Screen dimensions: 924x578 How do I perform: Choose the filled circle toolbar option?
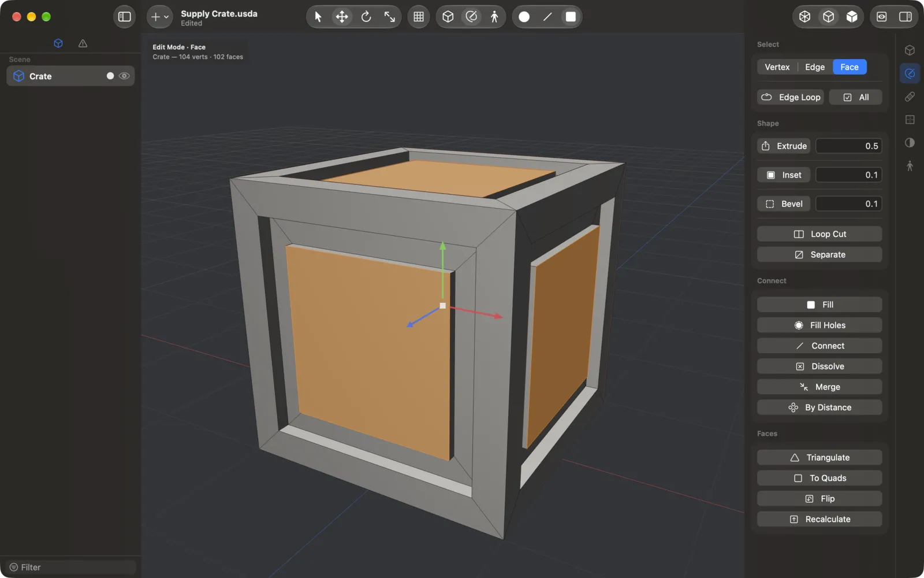click(524, 17)
